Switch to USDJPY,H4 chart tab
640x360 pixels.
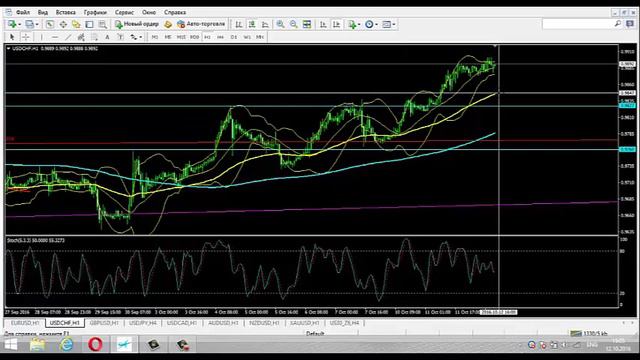(x=143, y=323)
